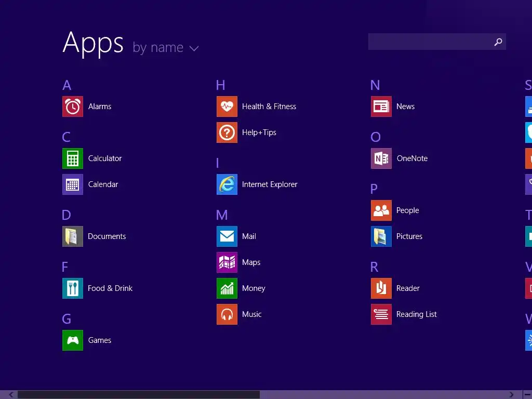The image size is (532, 399).
Task: Open the Alarms app icon
Action: pos(73,107)
